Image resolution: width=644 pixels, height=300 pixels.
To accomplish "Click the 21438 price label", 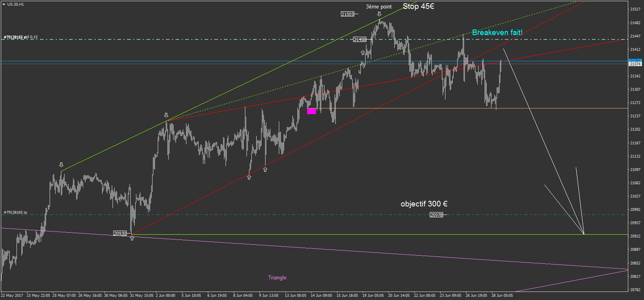I will pyautogui.click(x=360, y=40).
